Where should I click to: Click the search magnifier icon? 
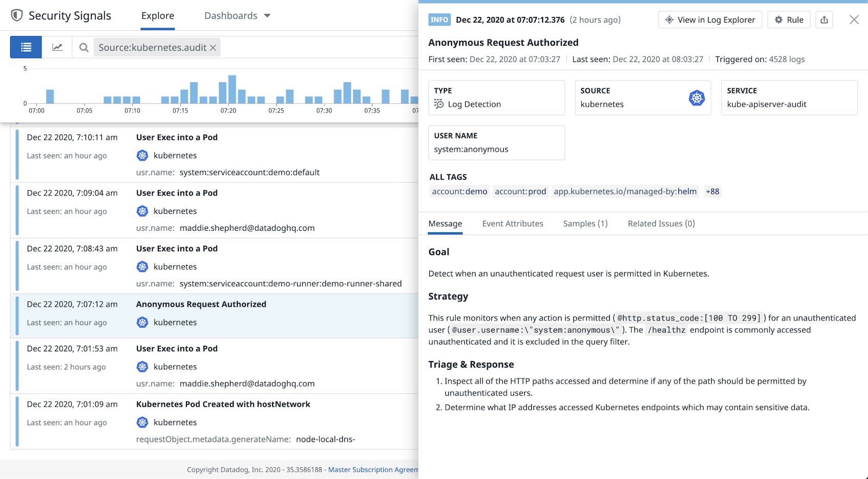[84, 47]
